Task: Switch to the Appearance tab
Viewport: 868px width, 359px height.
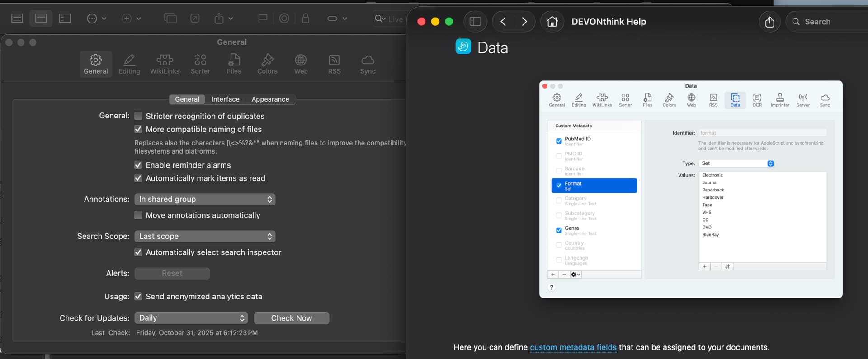Action: coord(270,99)
